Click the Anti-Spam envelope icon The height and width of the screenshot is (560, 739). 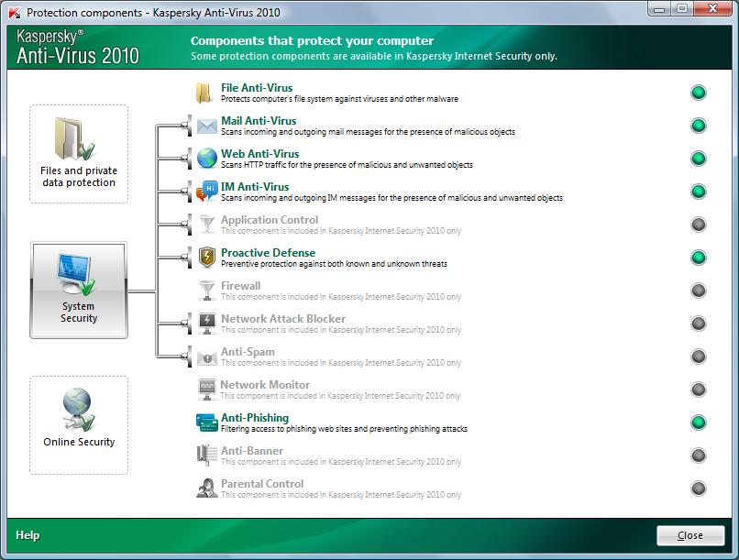pyautogui.click(x=207, y=358)
